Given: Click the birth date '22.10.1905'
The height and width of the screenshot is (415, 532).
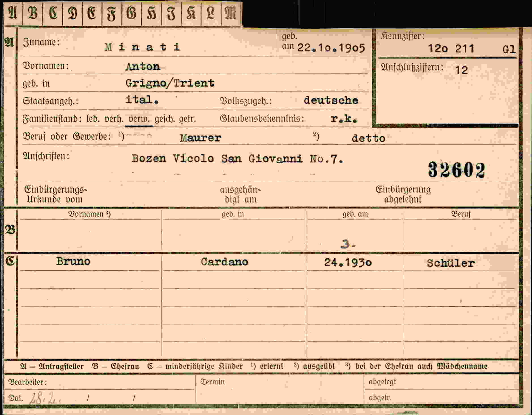Looking at the screenshot, I should pyautogui.click(x=331, y=48).
